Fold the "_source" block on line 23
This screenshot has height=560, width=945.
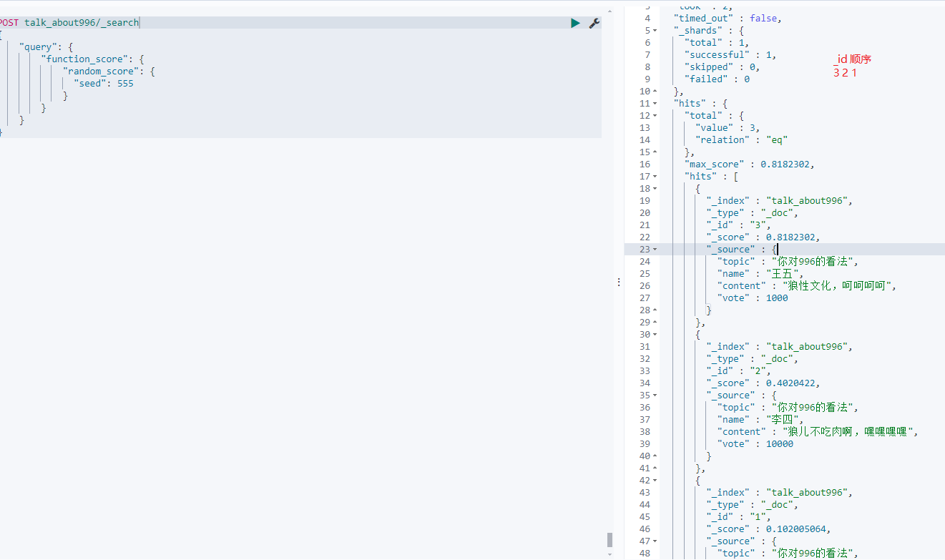655,250
